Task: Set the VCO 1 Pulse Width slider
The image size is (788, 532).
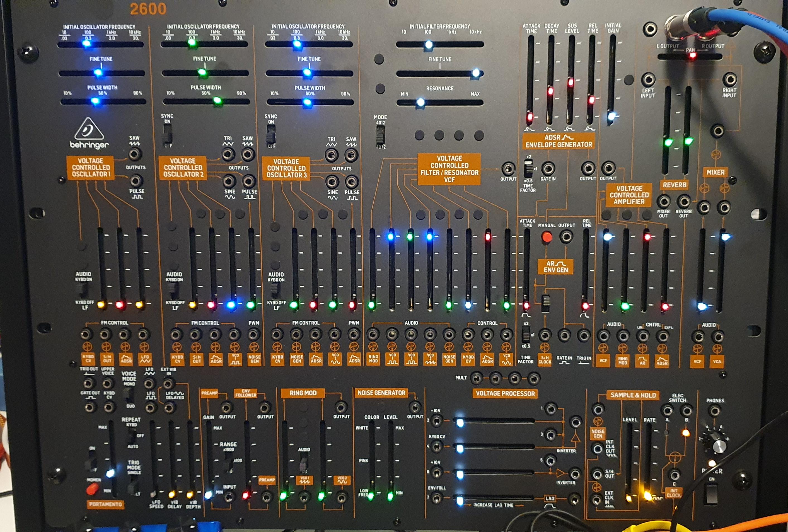Action: pos(95,101)
